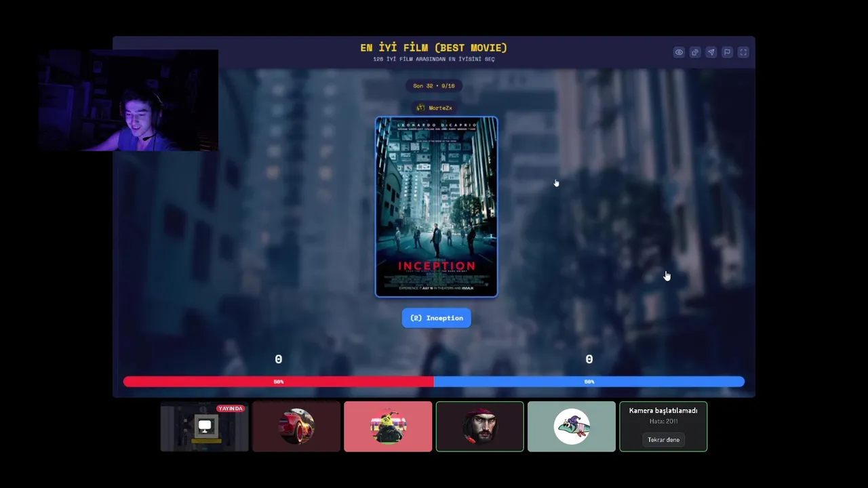The height and width of the screenshot is (488, 868).
Task: Click the paper plane share icon
Action: click(x=711, y=52)
